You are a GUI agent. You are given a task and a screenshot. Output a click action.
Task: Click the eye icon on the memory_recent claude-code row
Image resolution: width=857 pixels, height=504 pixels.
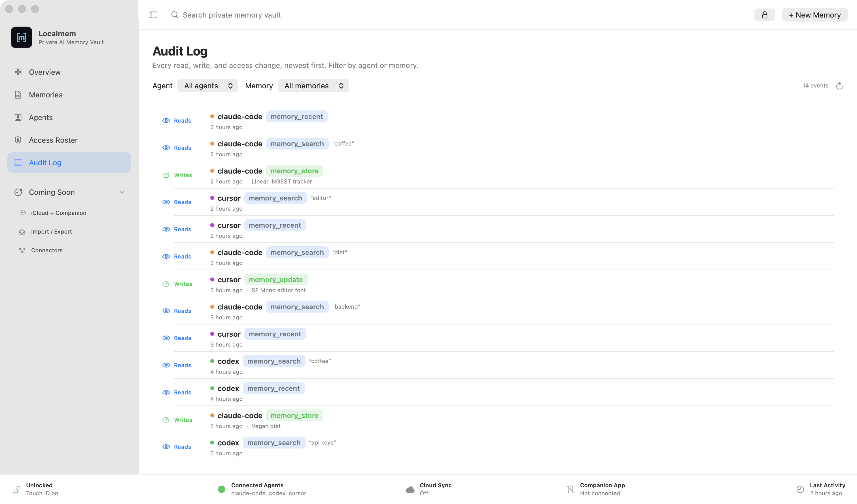(166, 121)
